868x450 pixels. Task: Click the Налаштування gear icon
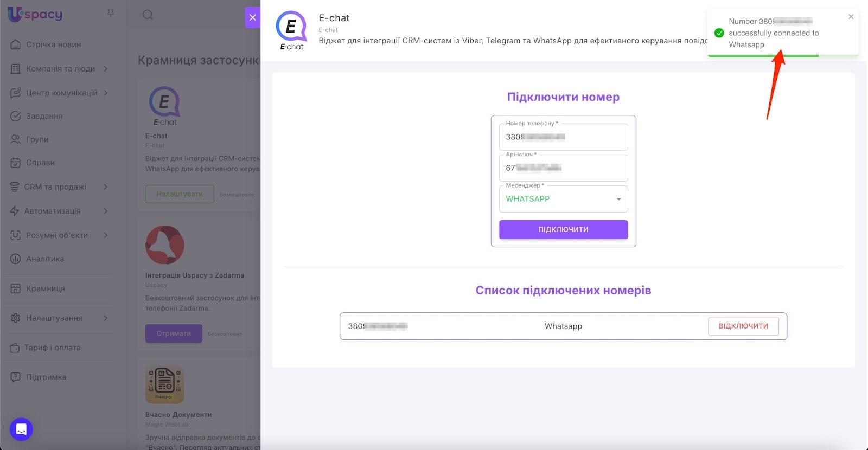tap(15, 318)
